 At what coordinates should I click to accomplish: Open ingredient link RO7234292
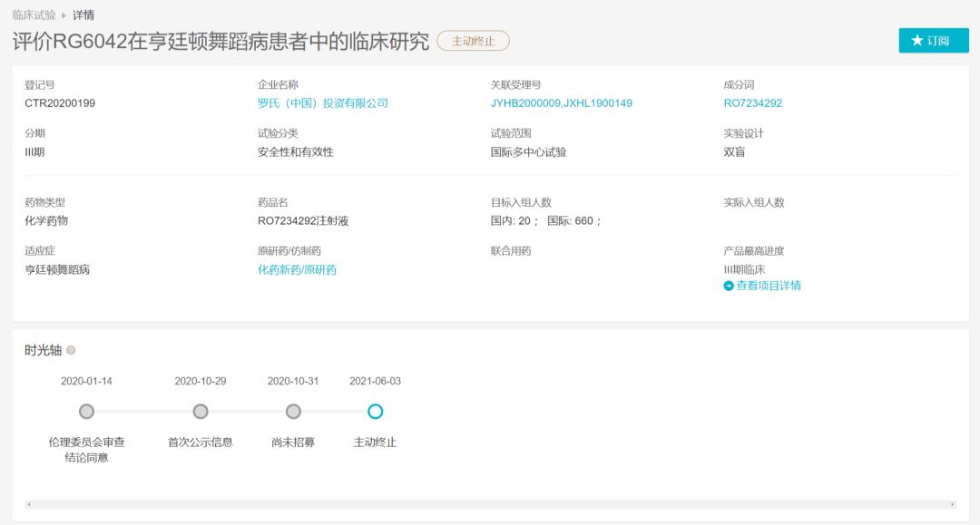pyautogui.click(x=752, y=103)
